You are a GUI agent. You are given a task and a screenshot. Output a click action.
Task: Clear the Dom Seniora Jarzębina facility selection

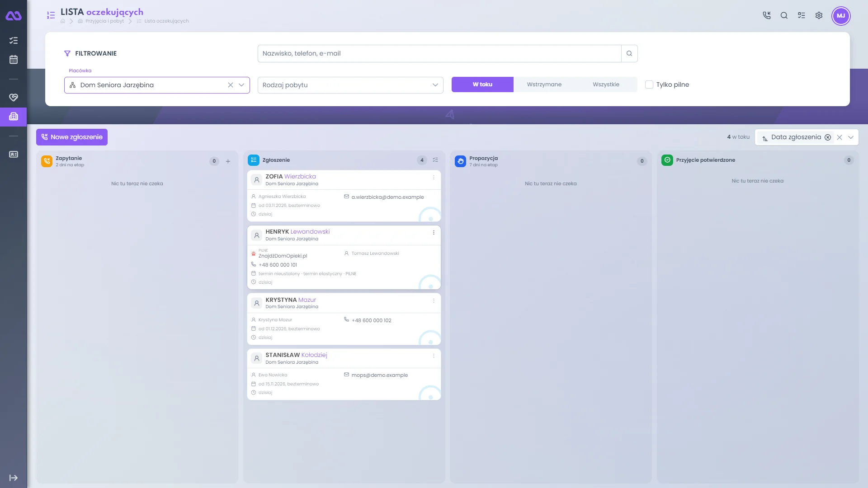pyautogui.click(x=231, y=85)
